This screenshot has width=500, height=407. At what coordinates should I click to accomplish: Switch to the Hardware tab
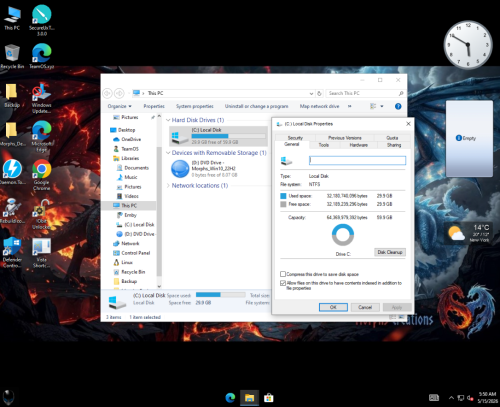tap(358, 145)
